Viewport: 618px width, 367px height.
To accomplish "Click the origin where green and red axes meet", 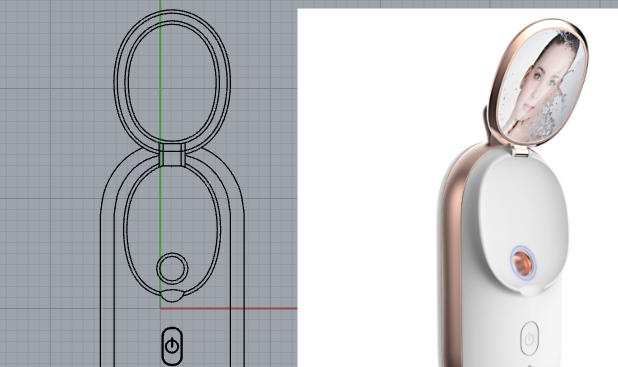I will 160,308.
